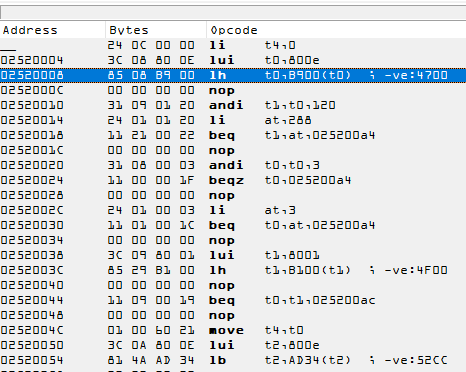Screen dimensions: 466x372
Task: Click the 'li at,3' instruction
Action: coord(252,210)
